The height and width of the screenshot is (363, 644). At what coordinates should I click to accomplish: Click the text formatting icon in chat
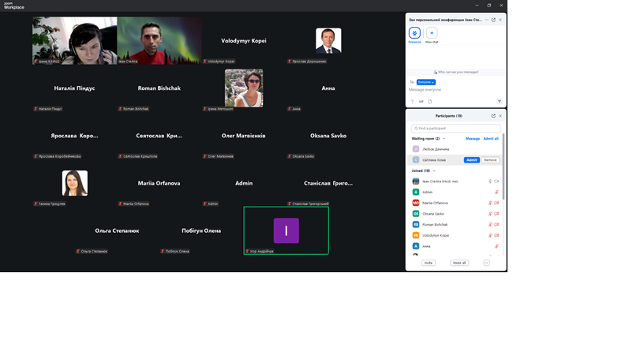(x=412, y=102)
